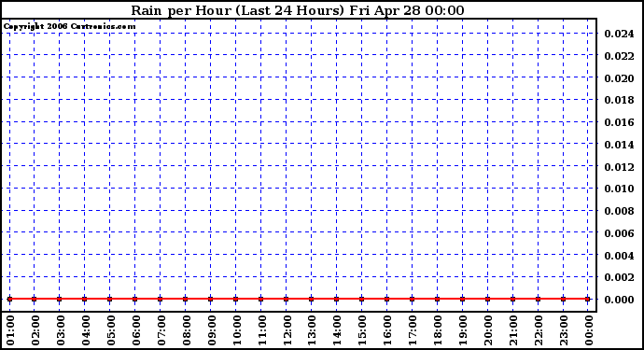Click the 20:00 time axis label

tap(489, 330)
